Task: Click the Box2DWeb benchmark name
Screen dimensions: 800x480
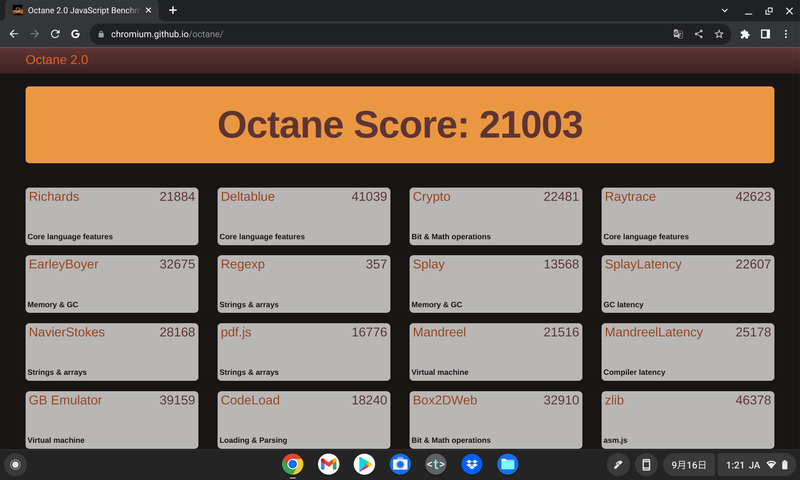Action: pyautogui.click(x=445, y=400)
